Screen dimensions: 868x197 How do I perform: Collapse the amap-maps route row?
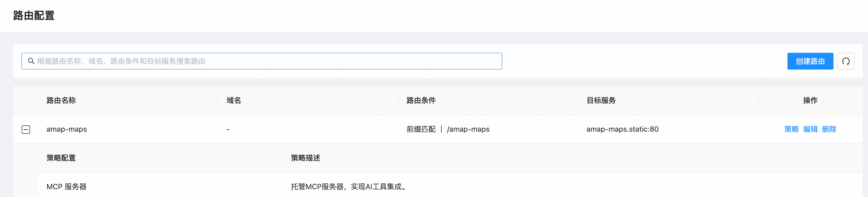point(26,129)
